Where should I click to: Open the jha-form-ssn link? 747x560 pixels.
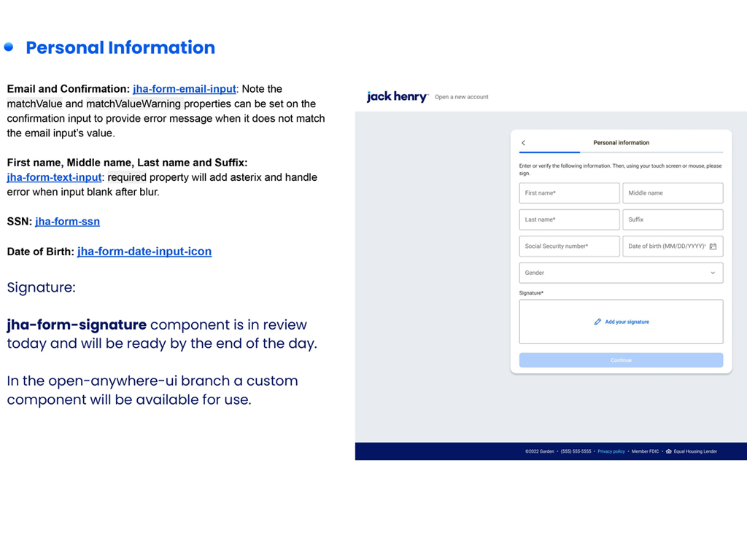click(x=67, y=222)
